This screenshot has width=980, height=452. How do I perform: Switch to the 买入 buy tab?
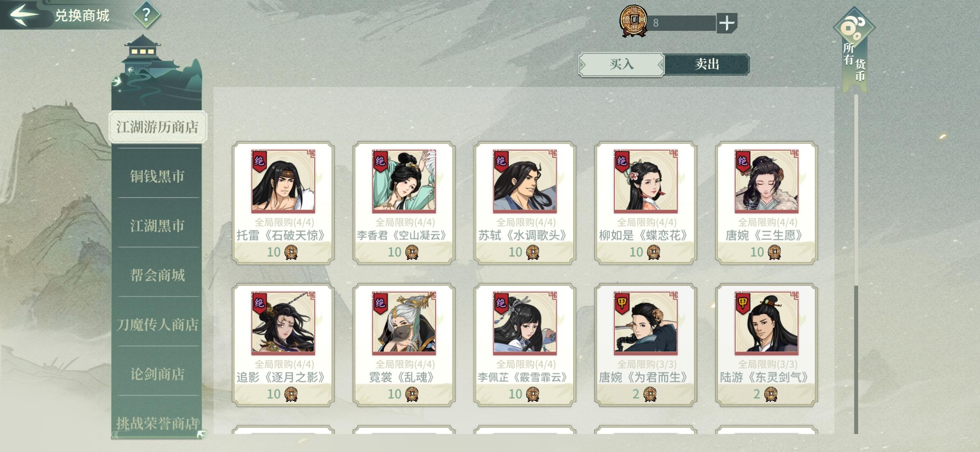pos(622,64)
